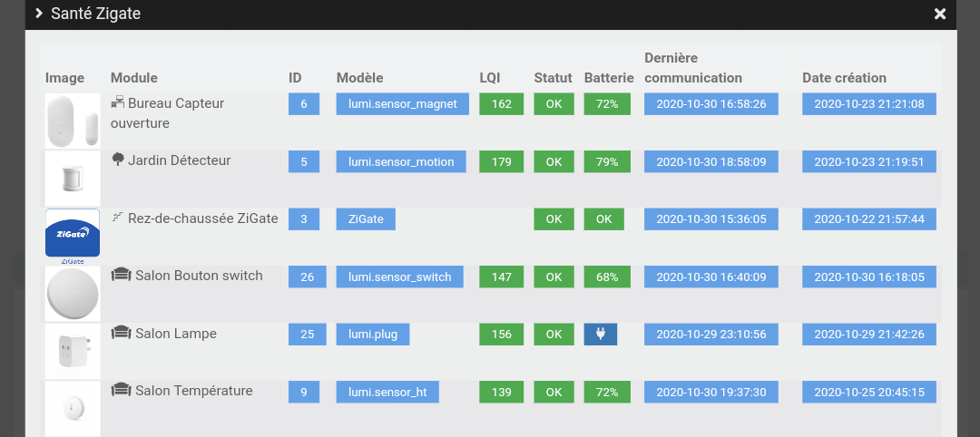Image resolution: width=980 pixels, height=437 pixels.
Task: Click the lumi.sensor_switch model badge
Action: [x=399, y=277]
